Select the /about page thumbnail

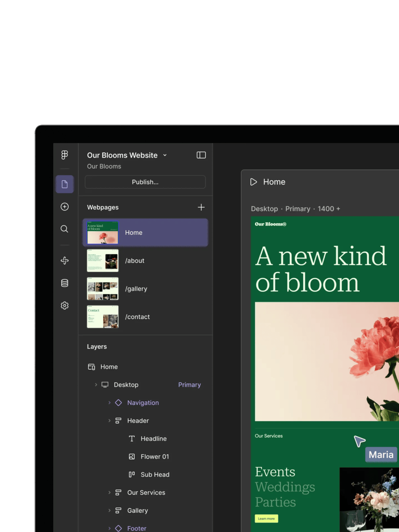click(x=103, y=261)
